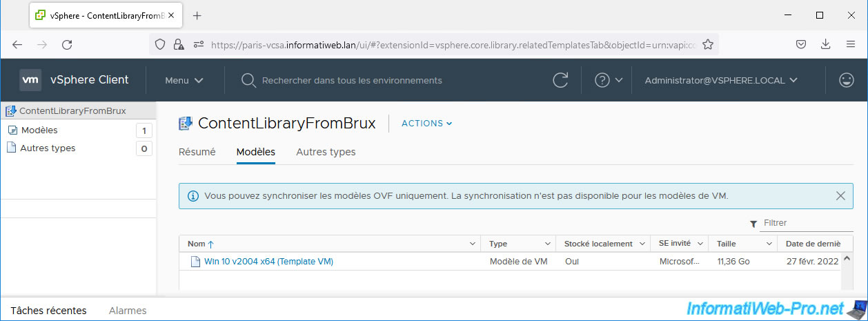Expand the help menu chevron

point(619,80)
